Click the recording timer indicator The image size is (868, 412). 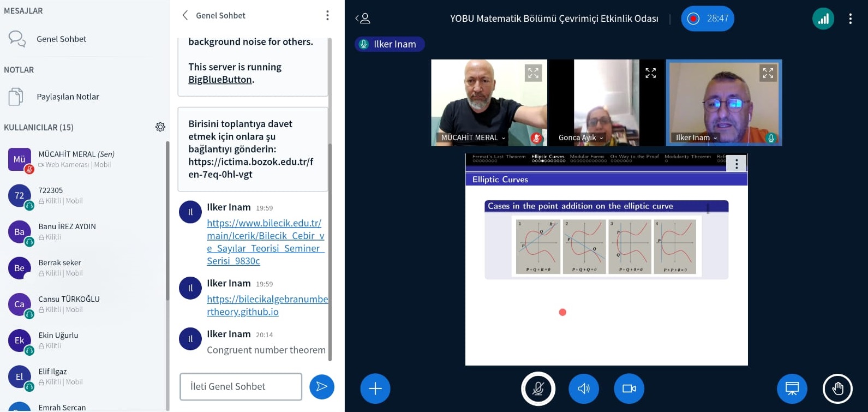[707, 19]
